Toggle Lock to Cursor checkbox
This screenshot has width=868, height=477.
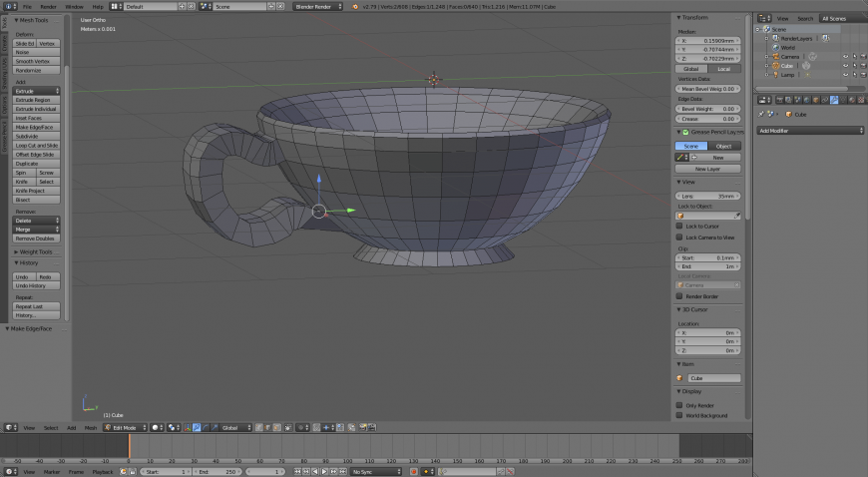(x=679, y=227)
